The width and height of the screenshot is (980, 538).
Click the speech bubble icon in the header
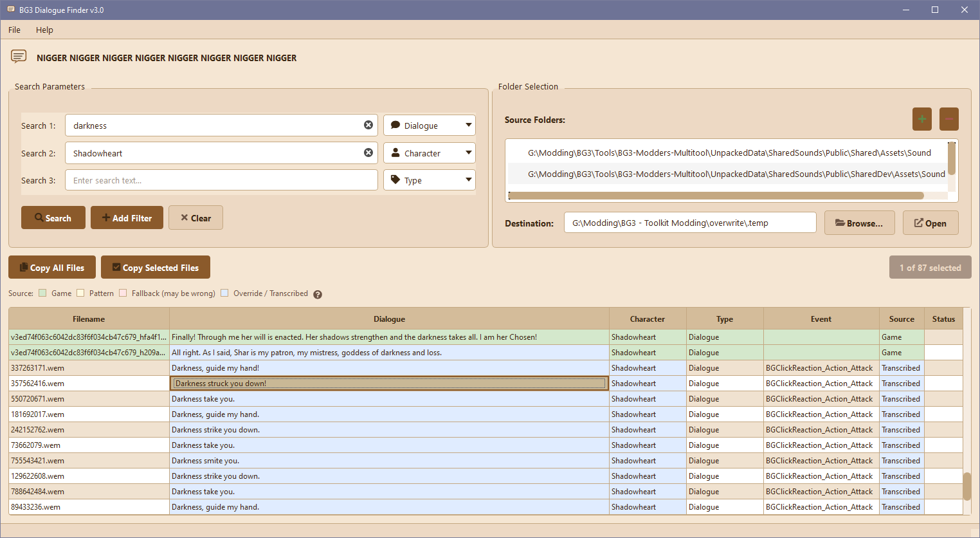19,57
